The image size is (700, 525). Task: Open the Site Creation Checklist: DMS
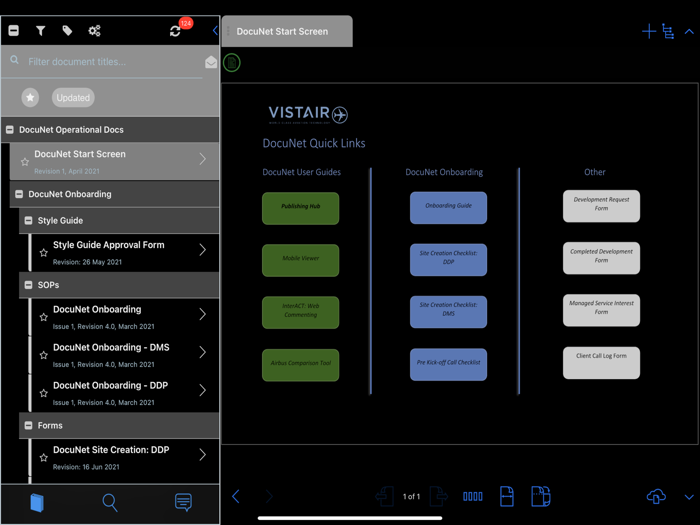click(x=448, y=312)
